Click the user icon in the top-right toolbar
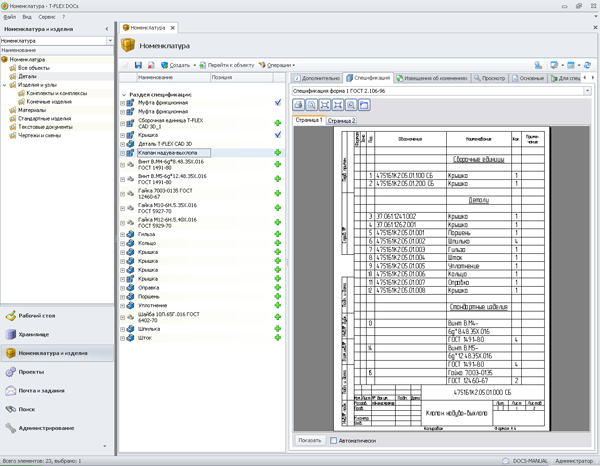 coord(538,65)
